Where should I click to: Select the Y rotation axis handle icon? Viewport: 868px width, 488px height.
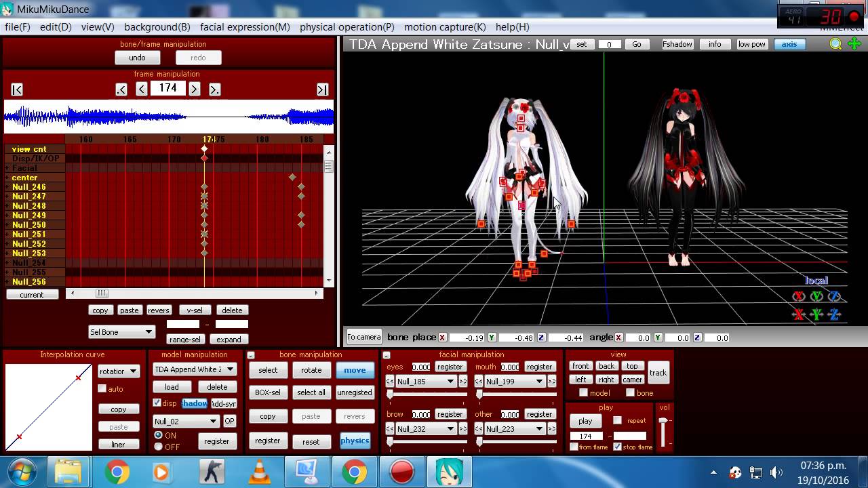coord(816,296)
